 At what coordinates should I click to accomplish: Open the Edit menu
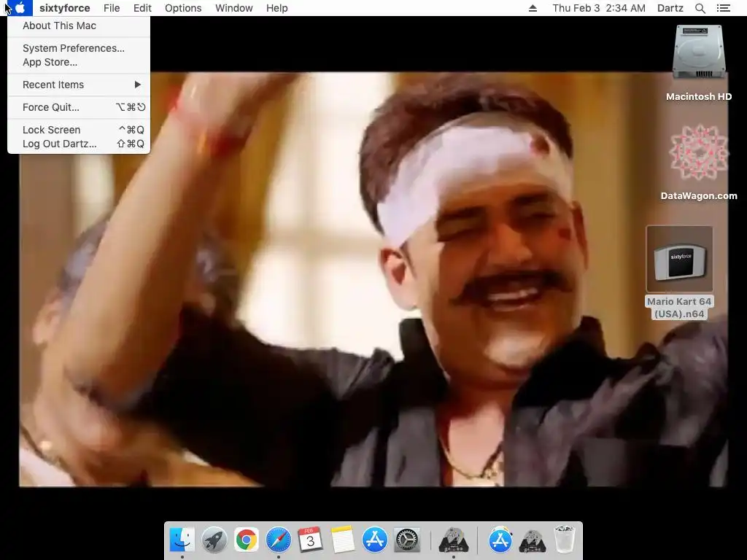click(142, 8)
